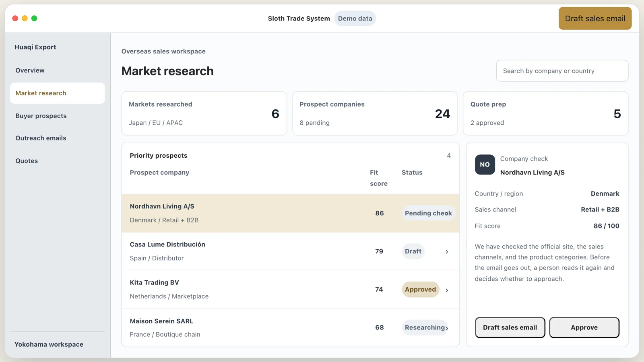Click the 86 / 100 fit score value
This screenshot has height=362, width=644.
(607, 226)
